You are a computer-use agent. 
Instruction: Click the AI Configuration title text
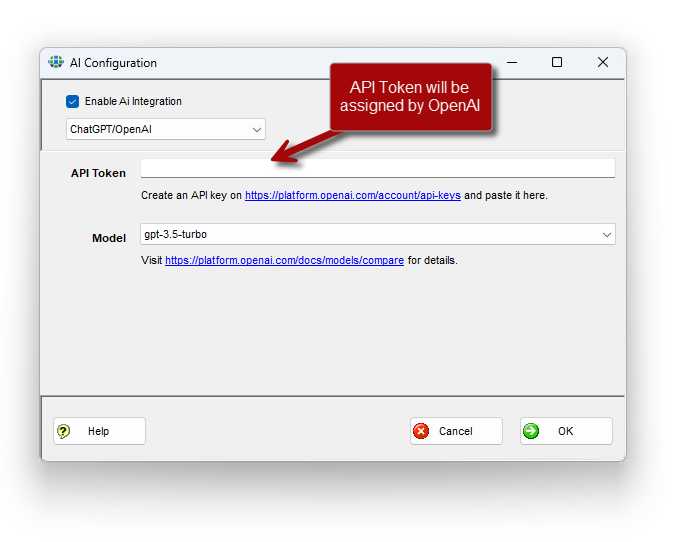[x=113, y=63]
